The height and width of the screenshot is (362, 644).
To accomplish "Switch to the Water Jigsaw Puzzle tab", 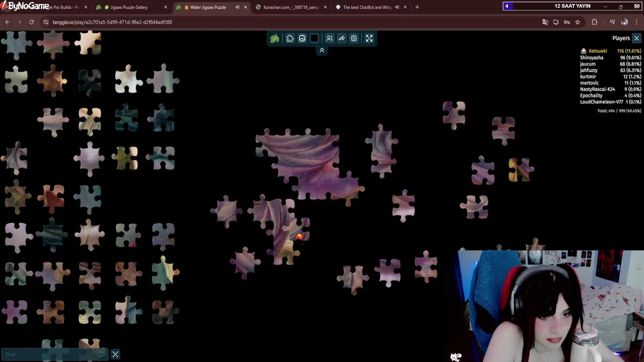I will pyautogui.click(x=207, y=7).
